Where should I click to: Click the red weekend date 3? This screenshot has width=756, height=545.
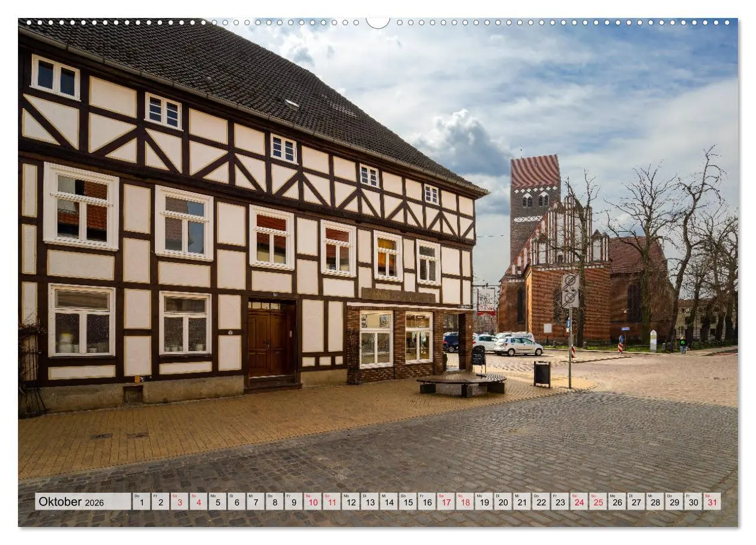[x=179, y=504]
